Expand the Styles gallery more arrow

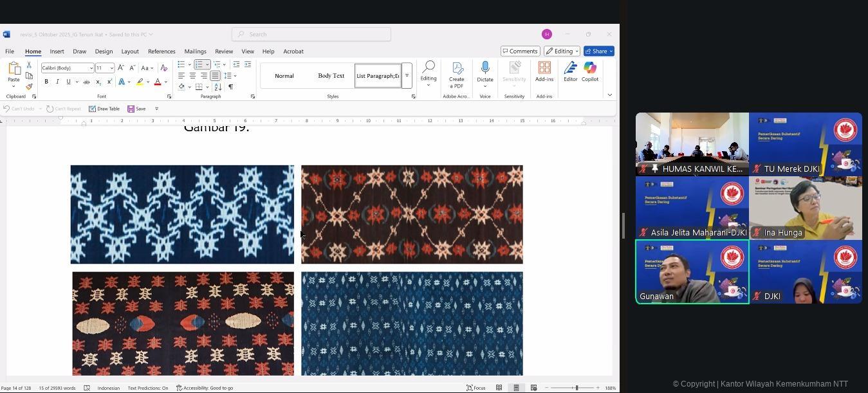407,76
